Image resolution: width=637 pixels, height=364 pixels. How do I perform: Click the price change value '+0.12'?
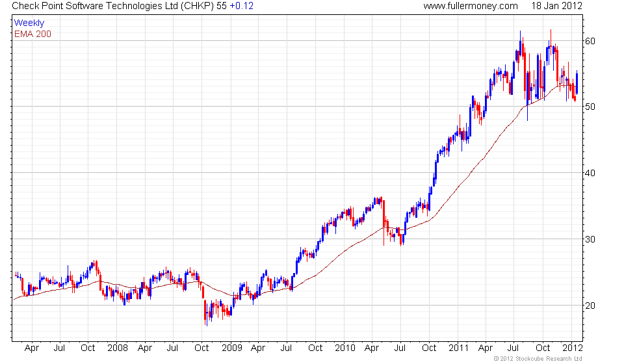[x=241, y=6]
